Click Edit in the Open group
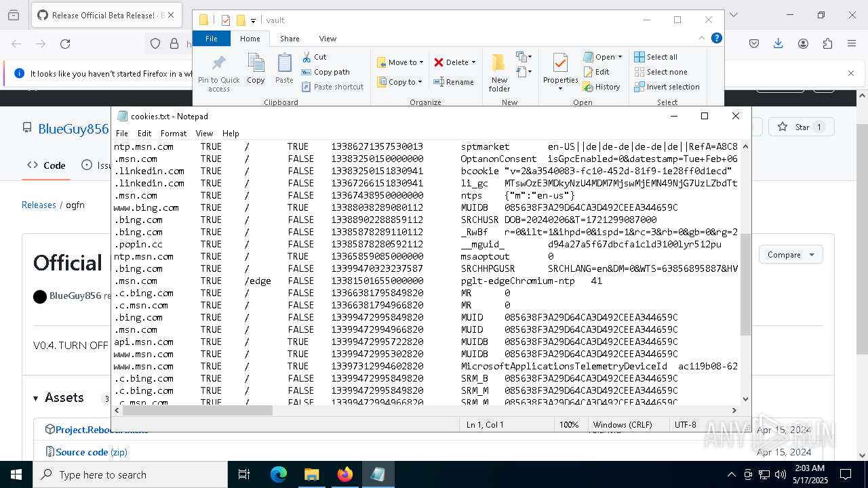 [596, 72]
